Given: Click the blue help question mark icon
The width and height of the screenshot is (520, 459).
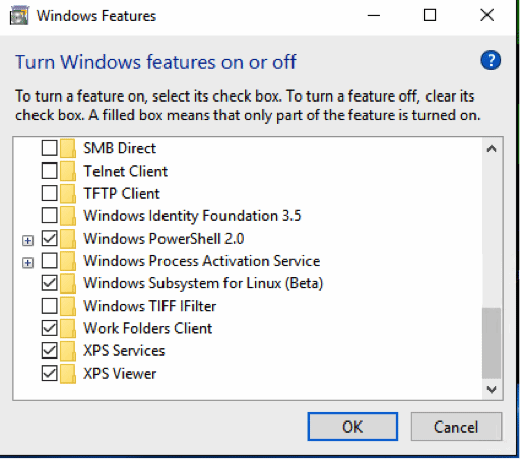Looking at the screenshot, I should click(x=490, y=60).
